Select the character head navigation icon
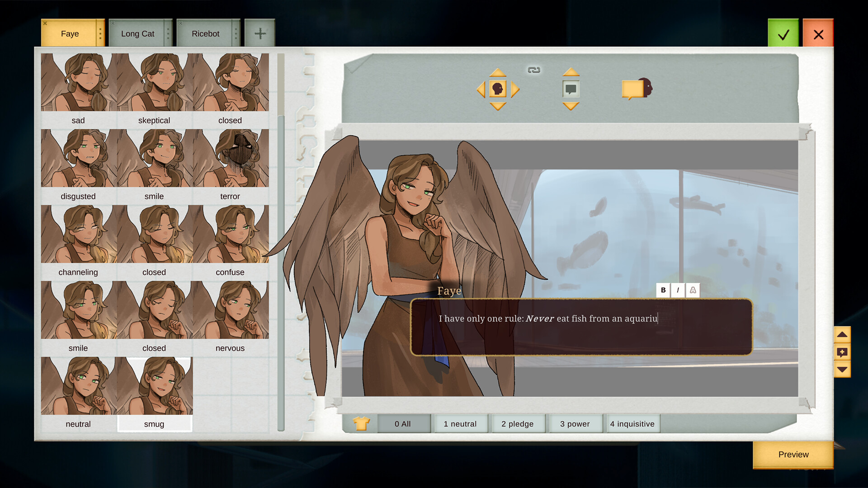868x488 pixels. pos(499,89)
